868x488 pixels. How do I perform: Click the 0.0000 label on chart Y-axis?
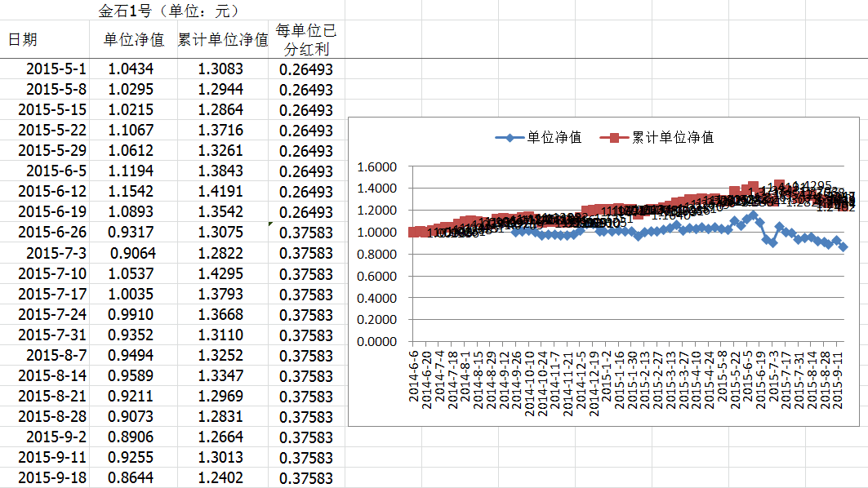point(376,342)
